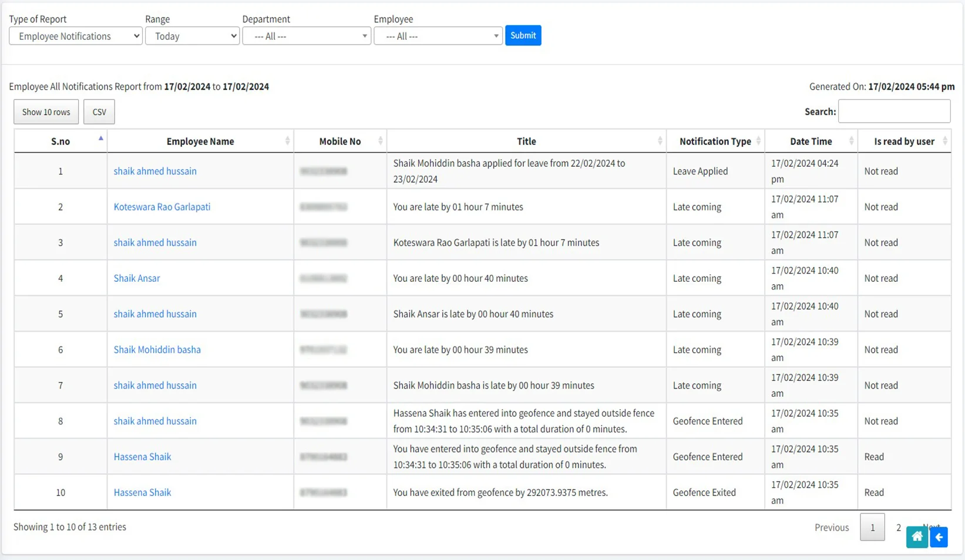The width and height of the screenshot is (965, 560).
Task: Sort the Date Time column sort icon
Action: click(x=852, y=140)
